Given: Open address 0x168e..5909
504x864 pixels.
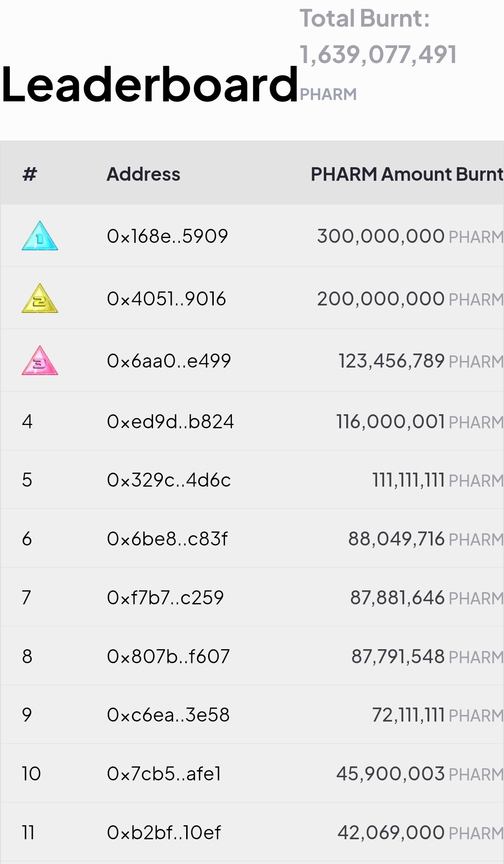Looking at the screenshot, I should (167, 236).
